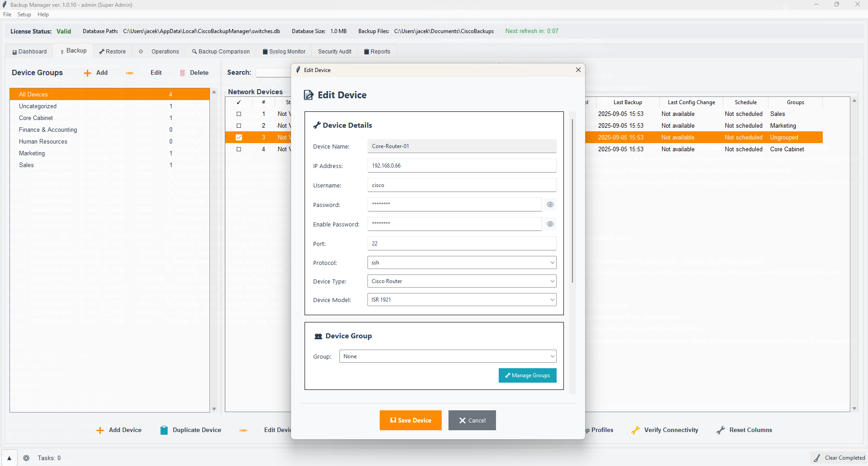The width and height of the screenshot is (868, 466).
Task: Reveal the Enable Password with its eye icon
Action: pyautogui.click(x=550, y=224)
